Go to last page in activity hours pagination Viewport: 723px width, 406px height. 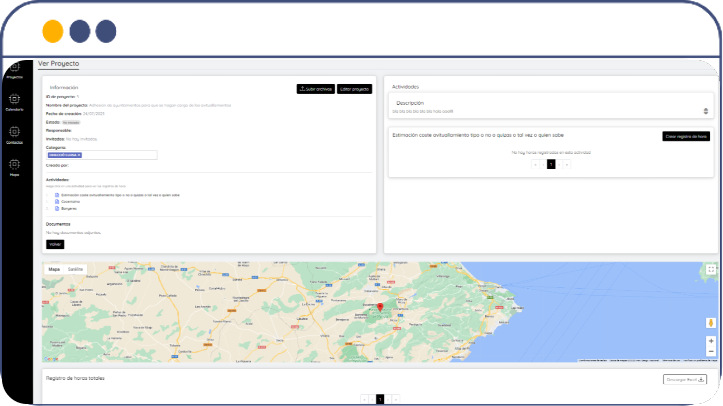coord(567,165)
